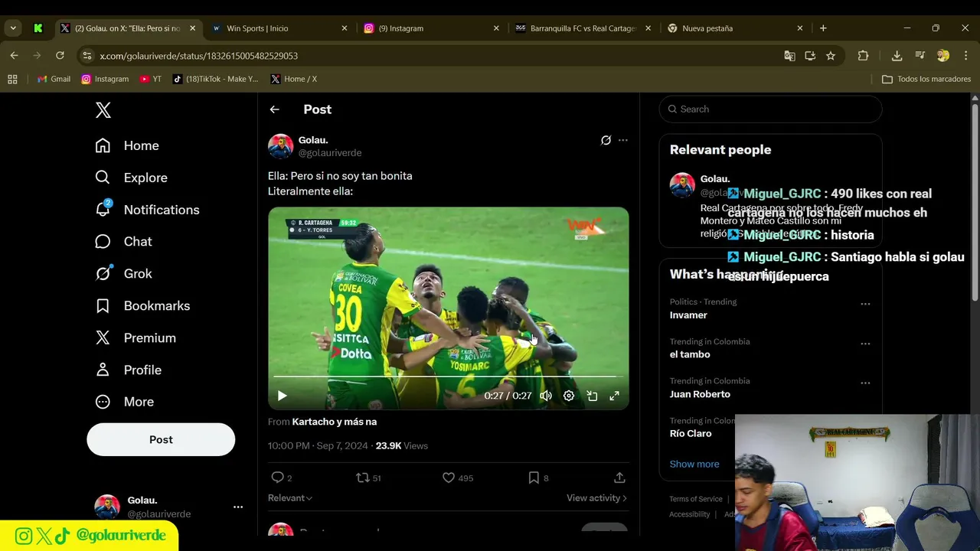The height and width of the screenshot is (551, 980).
Task: Open Accessibility footer link
Action: tap(690, 514)
